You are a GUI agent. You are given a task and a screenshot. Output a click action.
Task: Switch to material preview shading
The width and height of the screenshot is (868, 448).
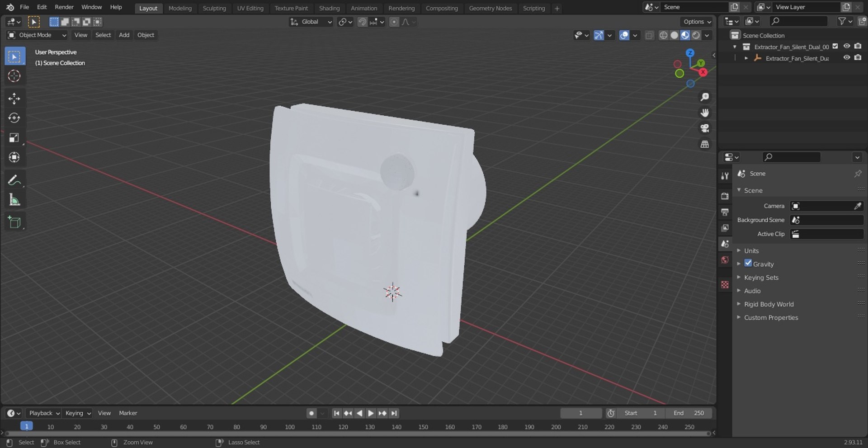[x=685, y=35]
